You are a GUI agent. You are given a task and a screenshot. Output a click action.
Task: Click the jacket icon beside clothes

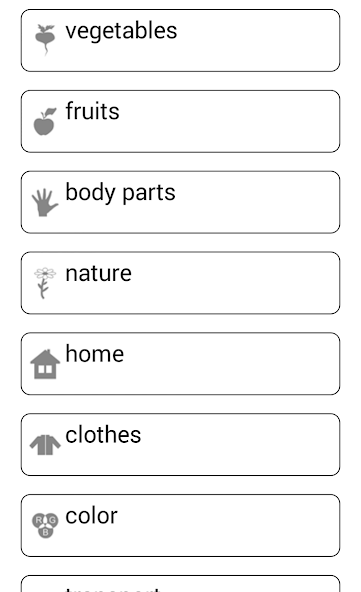45,445
